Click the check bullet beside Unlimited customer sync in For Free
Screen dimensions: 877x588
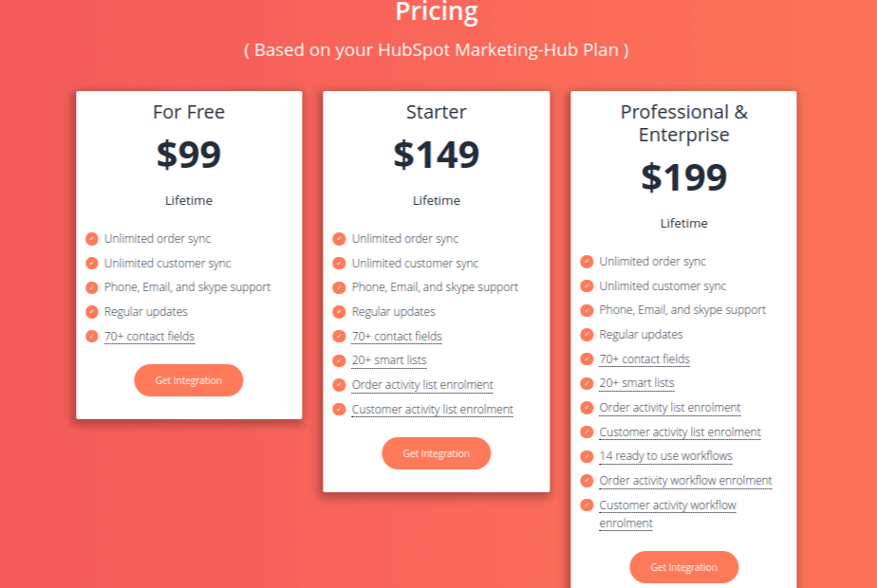coord(92,263)
